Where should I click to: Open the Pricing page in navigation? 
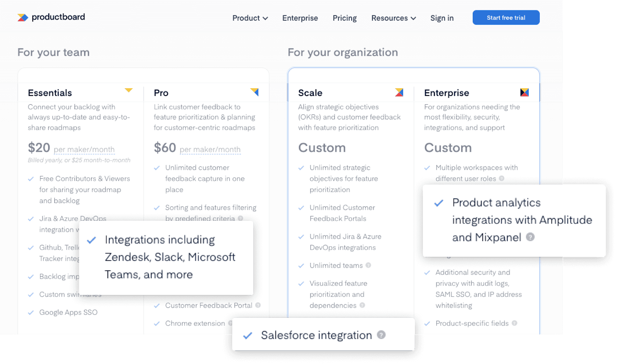[344, 18]
